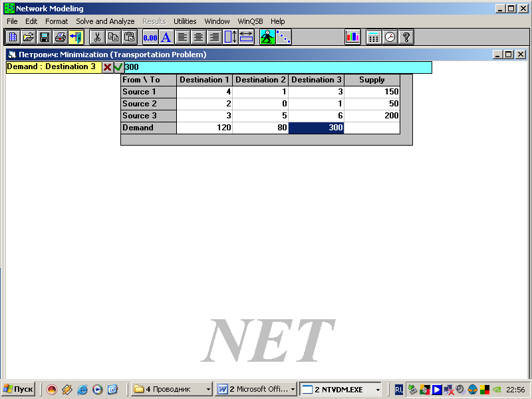Show graphic results bar chart icon
The width and height of the screenshot is (532, 399).
[x=352, y=37]
